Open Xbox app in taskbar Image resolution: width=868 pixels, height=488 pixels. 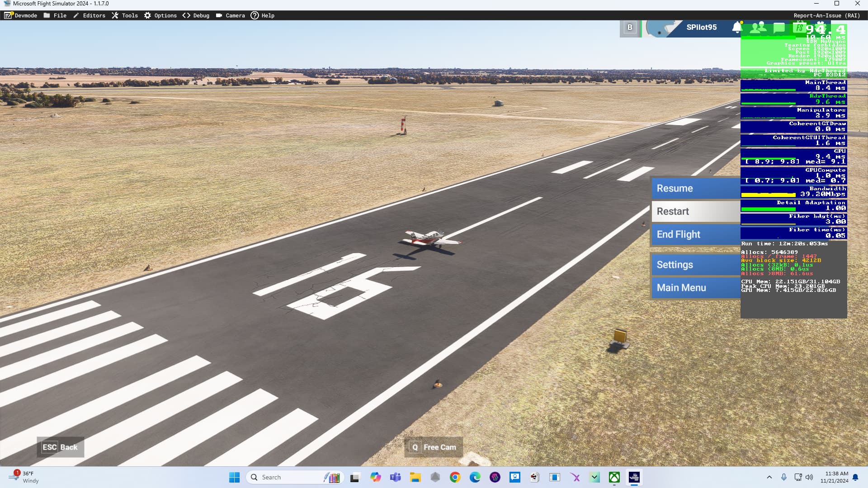pos(614,478)
